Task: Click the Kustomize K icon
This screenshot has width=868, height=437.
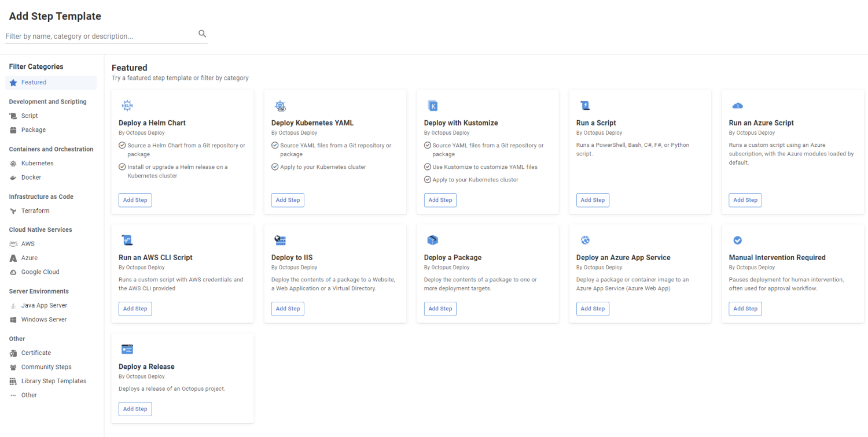Action: tap(432, 105)
